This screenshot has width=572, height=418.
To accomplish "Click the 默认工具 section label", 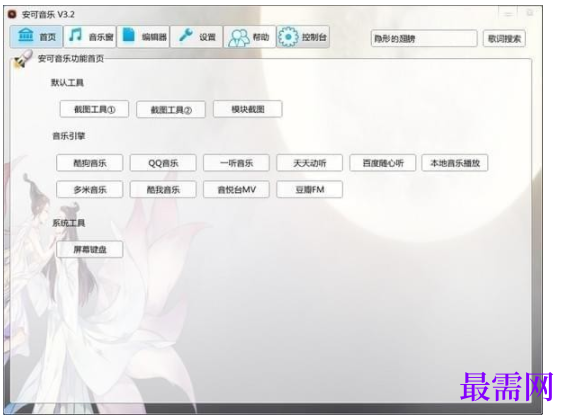I will coord(67,82).
